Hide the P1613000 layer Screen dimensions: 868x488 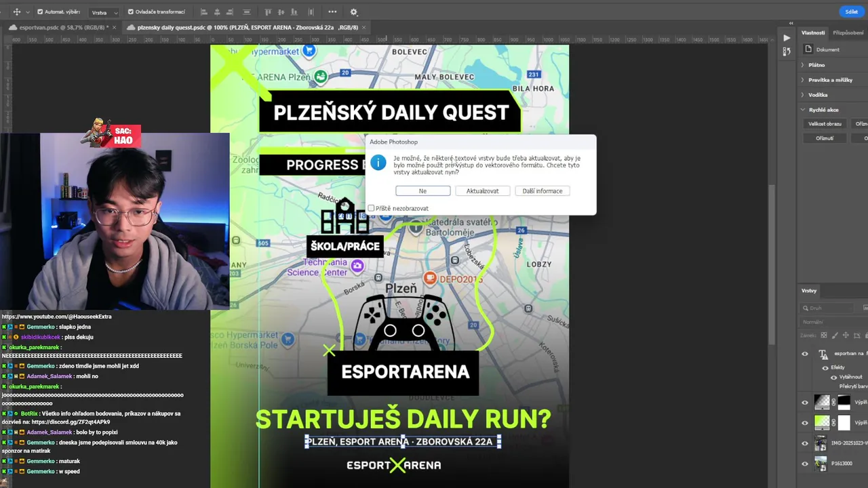[805, 464]
